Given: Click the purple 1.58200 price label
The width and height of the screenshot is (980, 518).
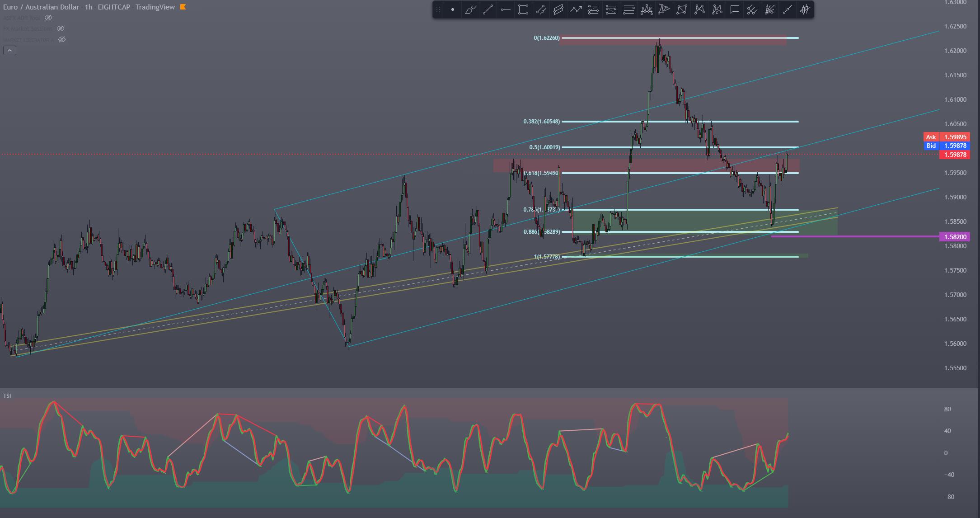Looking at the screenshot, I should click(x=954, y=236).
